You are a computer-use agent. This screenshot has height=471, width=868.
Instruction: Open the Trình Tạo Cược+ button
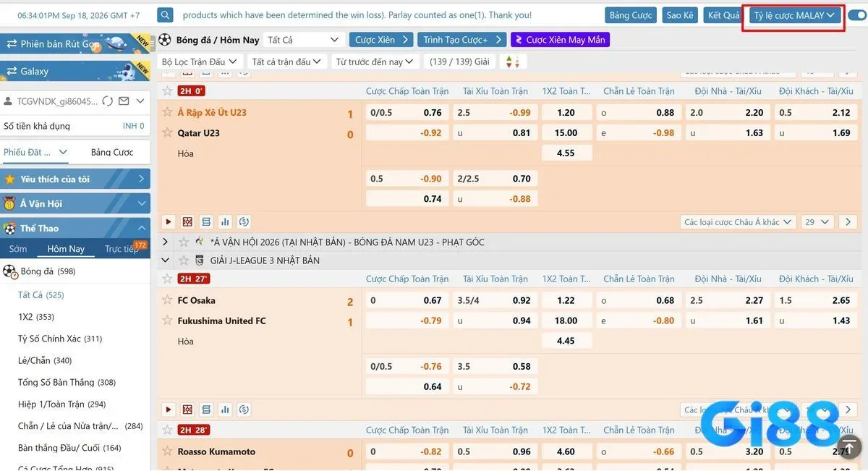[x=461, y=40]
